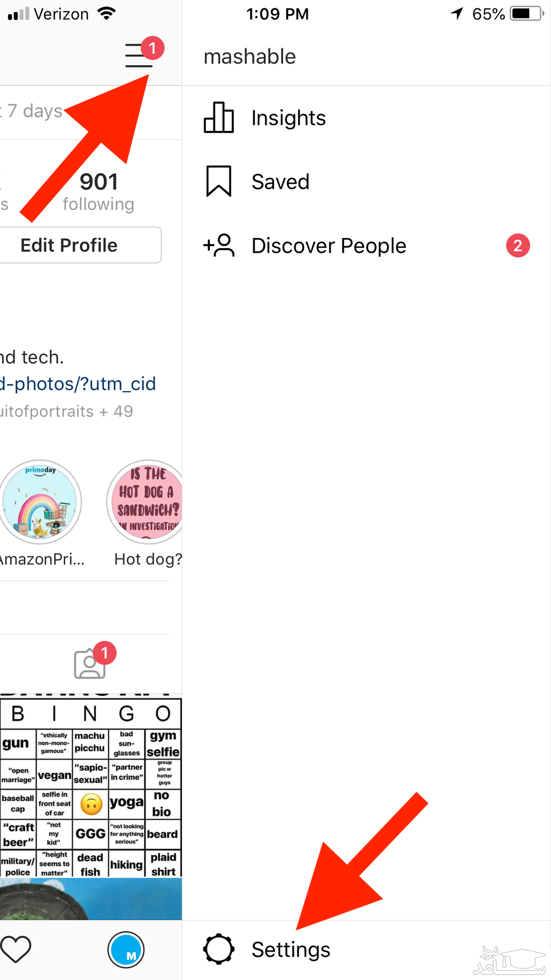Open the Hot dog? story highlight
Viewport: 551px width, 980px height.
tap(145, 513)
